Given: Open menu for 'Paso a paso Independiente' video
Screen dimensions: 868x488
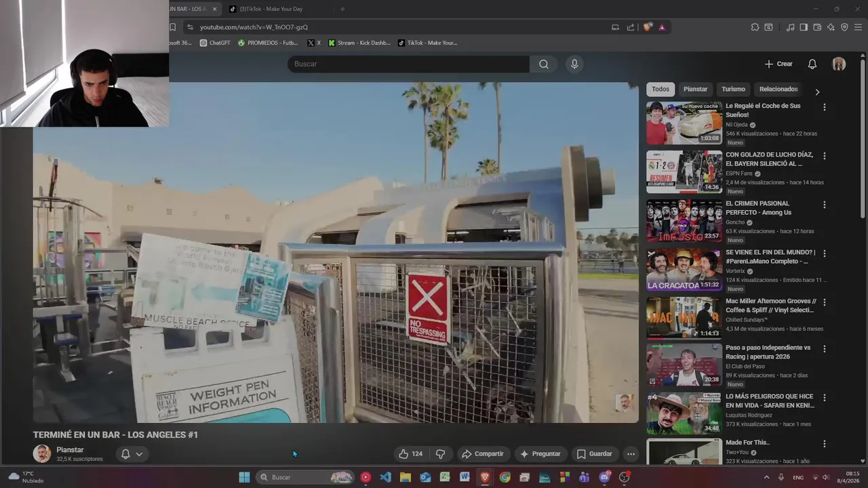Looking at the screenshot, I should pyautogui.click(x=825, y=349).
